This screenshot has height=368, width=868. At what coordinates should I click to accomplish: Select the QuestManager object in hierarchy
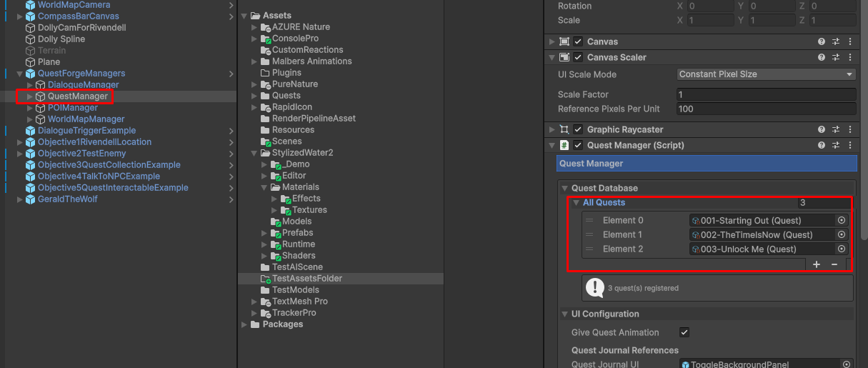(x=77, y=96)
